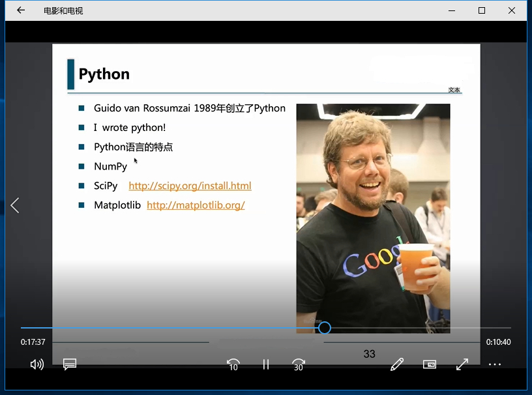This screenshot has height=395, width=532.
Task: Toggle full screen mode
Action: 462,364
